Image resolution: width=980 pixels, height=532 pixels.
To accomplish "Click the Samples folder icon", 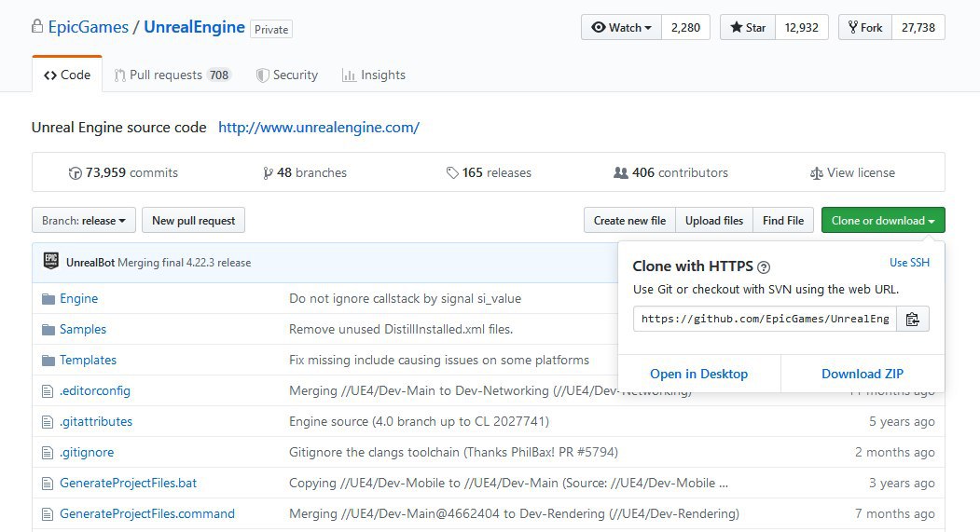I will pyautogui.click(x=48, y=330).
